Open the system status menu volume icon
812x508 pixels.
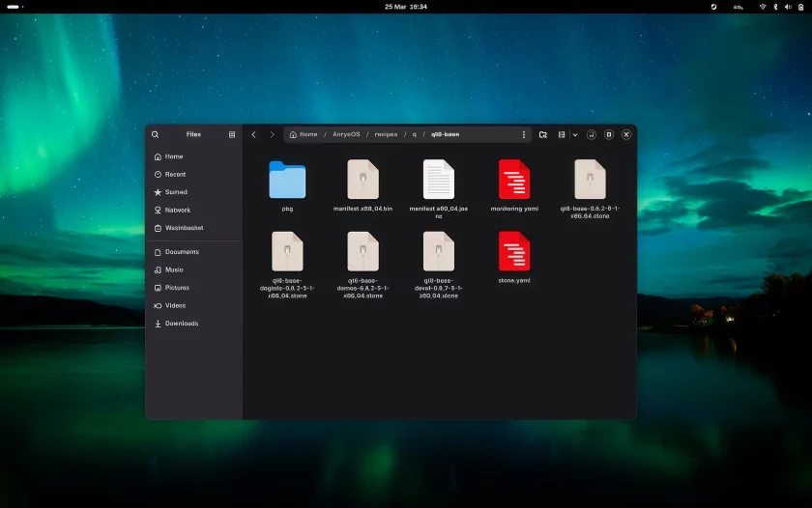(x=787, y=7)
